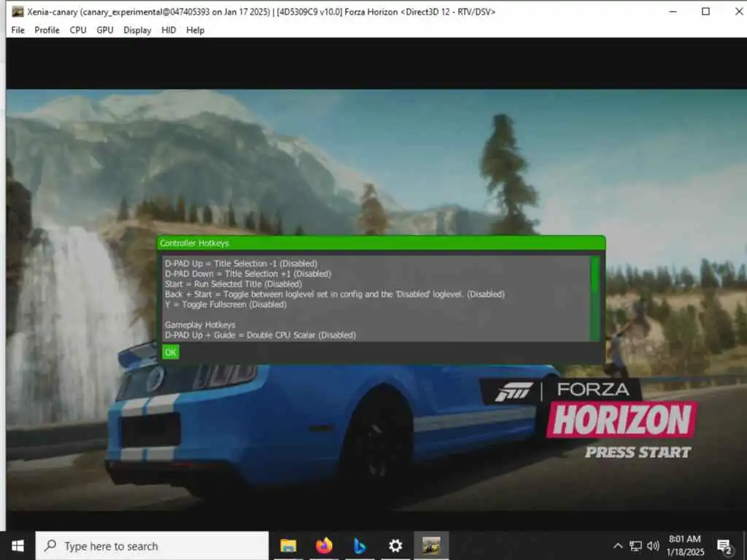The width and height of the screenshot is (747, 560).
Task: Open the Windows Start menu
Action: (18, 545)
